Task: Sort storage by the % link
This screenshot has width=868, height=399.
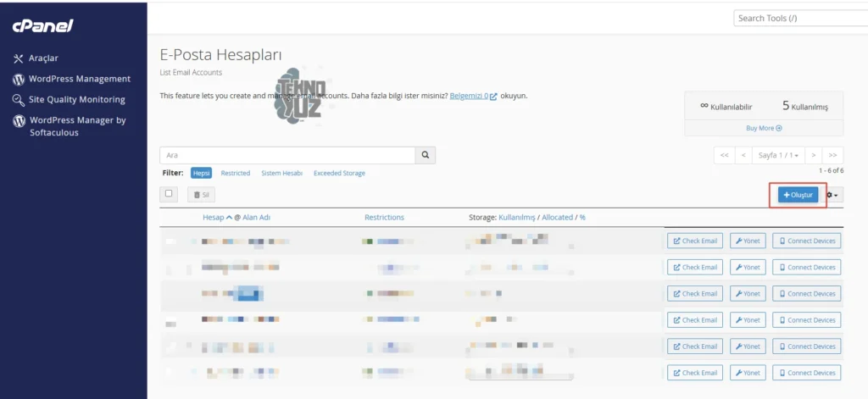Action: [582, 218]
